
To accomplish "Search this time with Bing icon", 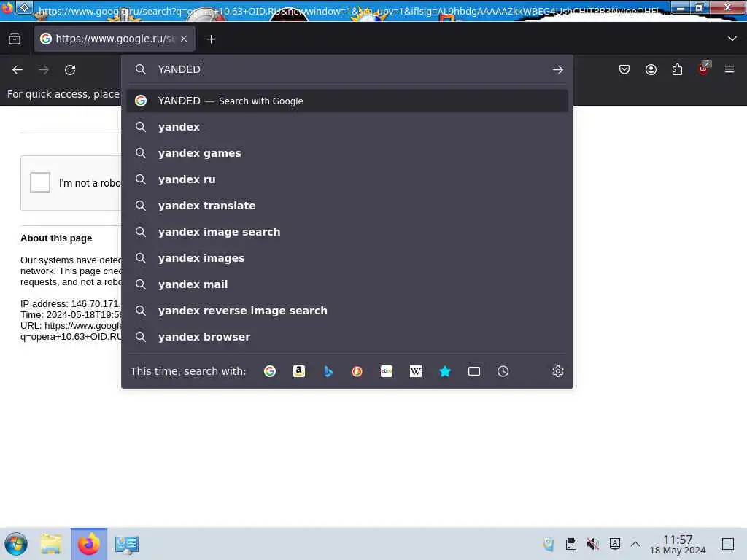I will (328, 371).
